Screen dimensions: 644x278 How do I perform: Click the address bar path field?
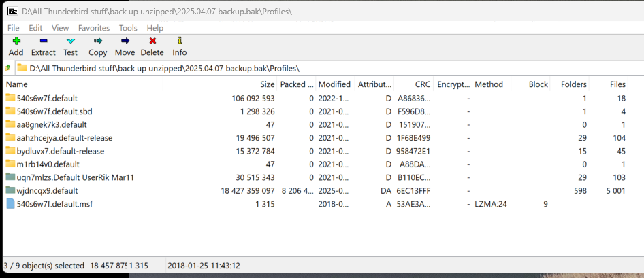point(327,68)
